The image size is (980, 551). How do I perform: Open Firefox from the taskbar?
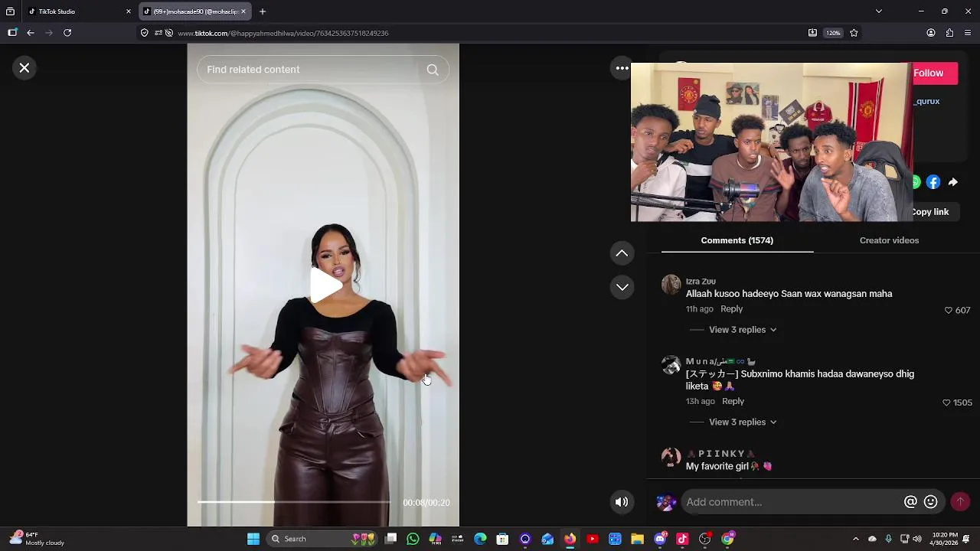point(570,539)
